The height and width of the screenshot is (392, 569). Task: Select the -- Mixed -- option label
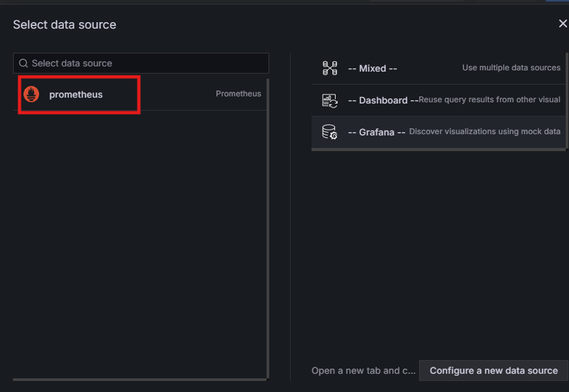[x=372, y=68]
